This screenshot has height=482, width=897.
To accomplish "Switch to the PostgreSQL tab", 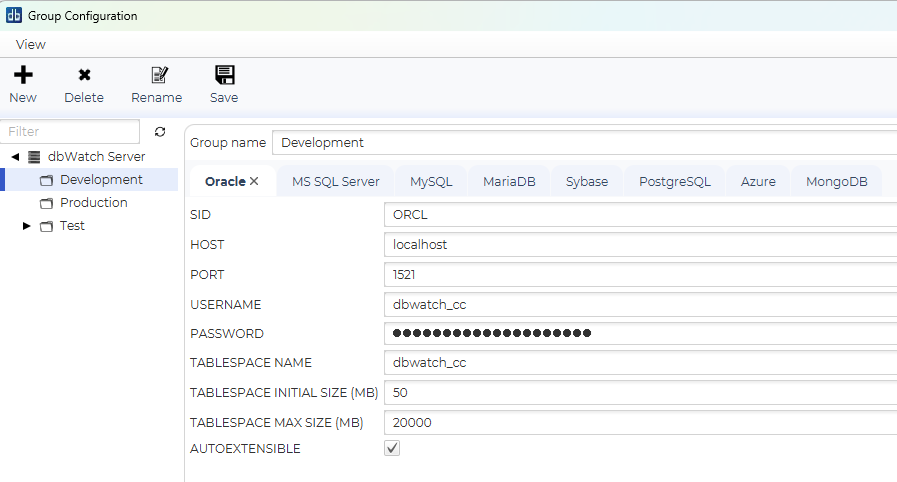I will 674,181.
